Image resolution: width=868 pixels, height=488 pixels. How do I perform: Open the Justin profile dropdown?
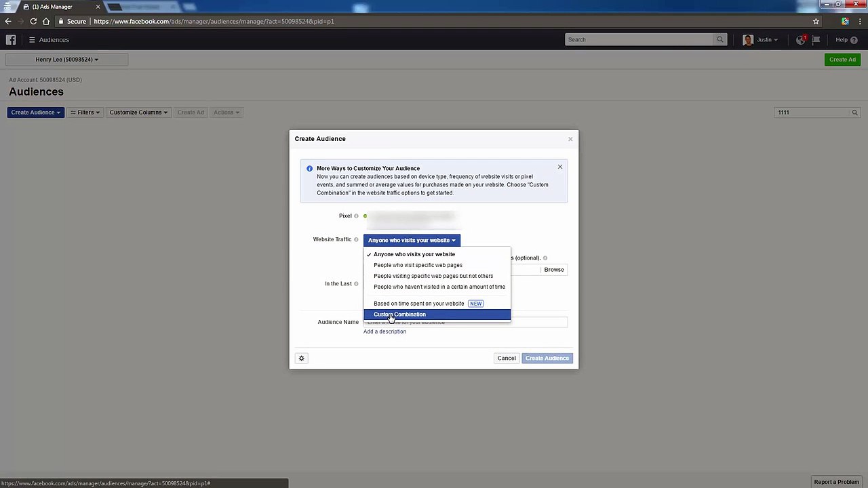[x=760, y=40]
